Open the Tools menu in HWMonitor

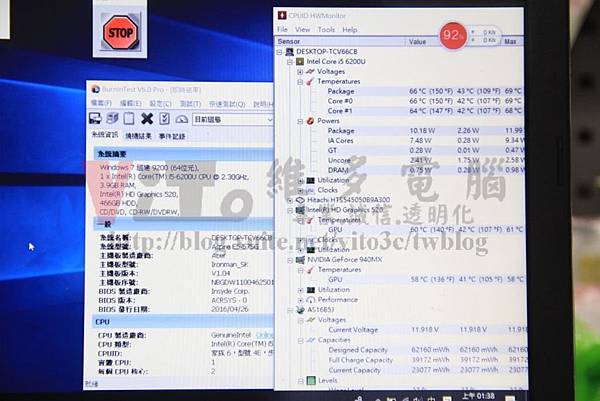326,29
